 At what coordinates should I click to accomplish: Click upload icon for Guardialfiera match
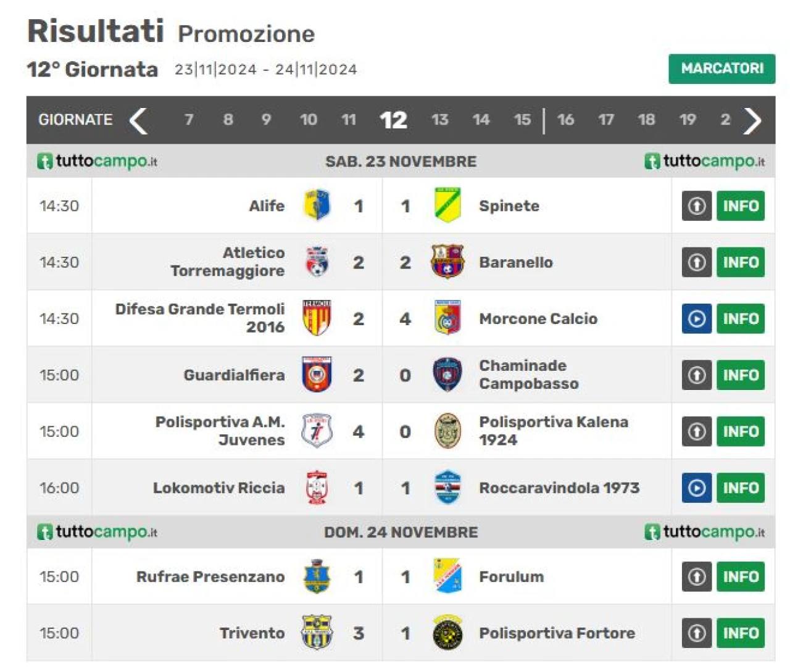[x=697, y=375]
